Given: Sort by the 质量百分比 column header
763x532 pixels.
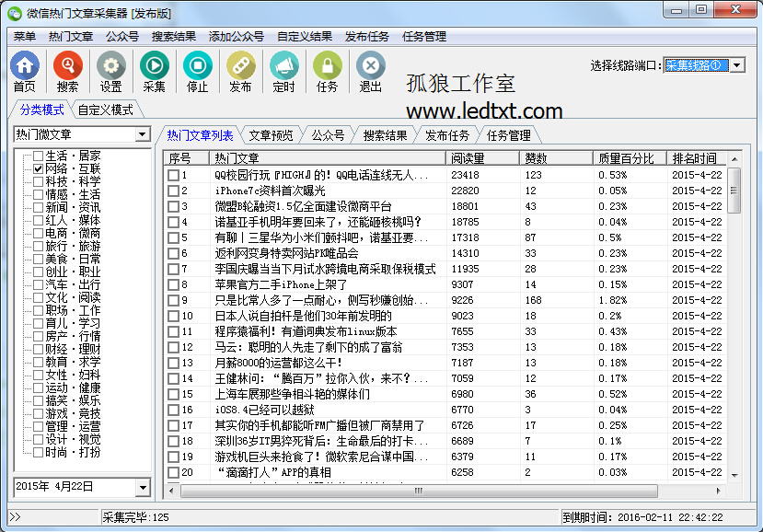Looking at the screenshot, I should 630,158.
